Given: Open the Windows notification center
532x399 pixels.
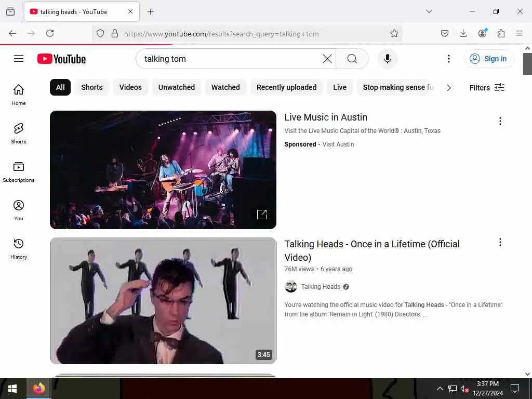Looking at the screenshot, I should (515, 389).
